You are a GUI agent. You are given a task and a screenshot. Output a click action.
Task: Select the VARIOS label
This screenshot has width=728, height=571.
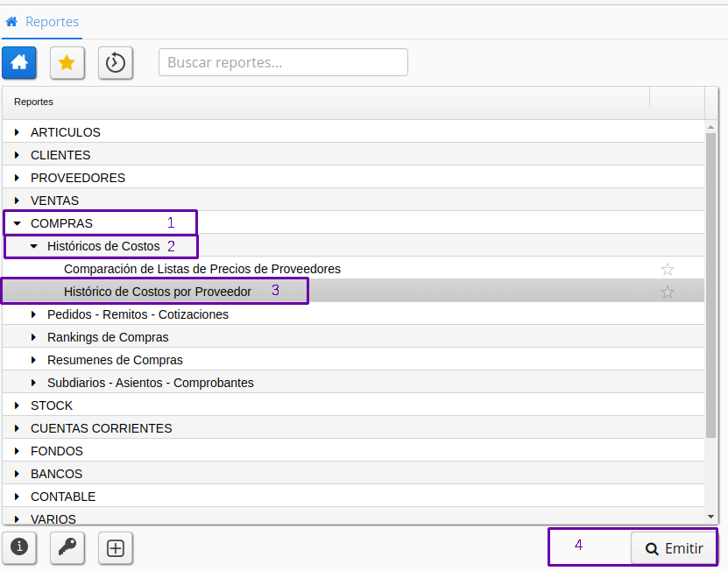[x=53, y=519]
